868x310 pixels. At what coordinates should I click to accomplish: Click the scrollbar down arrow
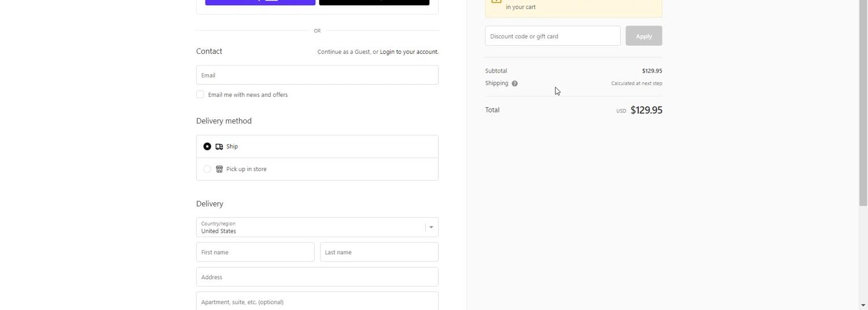click(863, 305)
